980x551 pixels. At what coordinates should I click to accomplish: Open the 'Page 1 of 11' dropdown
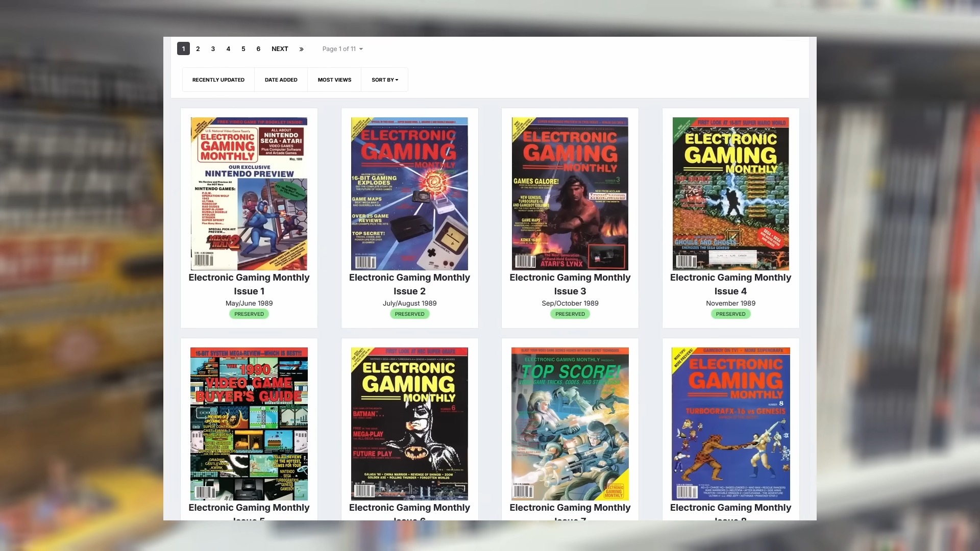point(342,49)
